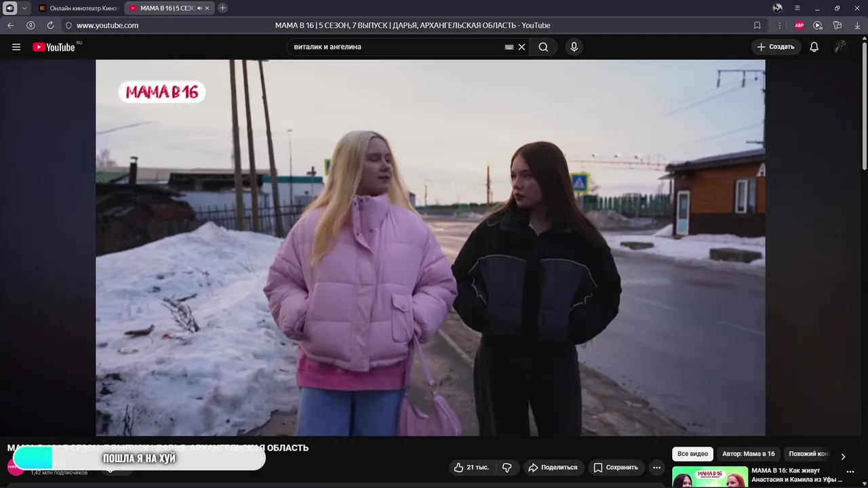Open title МАМА В 16: Как живут Анастасия
Image resolution: width=868 pixels, height=488 pixels.
tap(797, 475)
